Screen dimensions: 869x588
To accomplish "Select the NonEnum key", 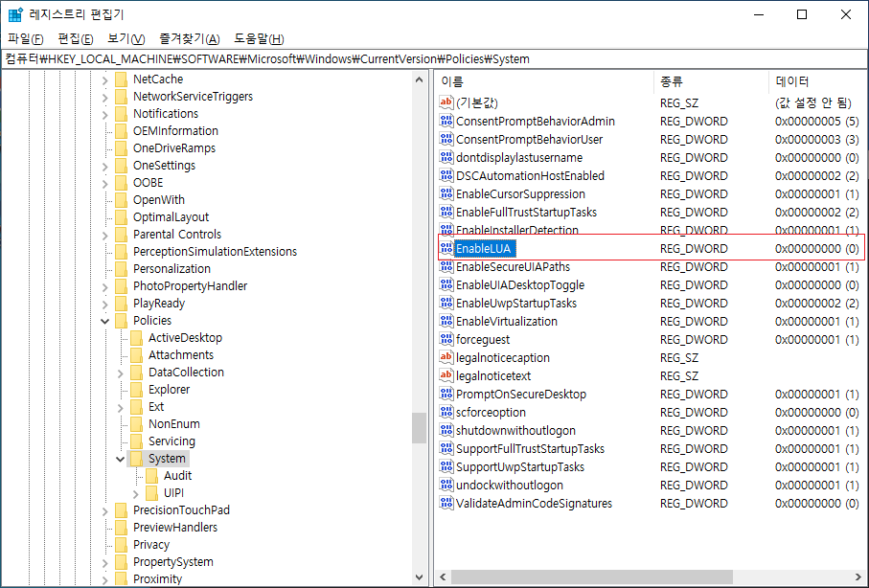I will pyautogui.click(x=174, y=424).
